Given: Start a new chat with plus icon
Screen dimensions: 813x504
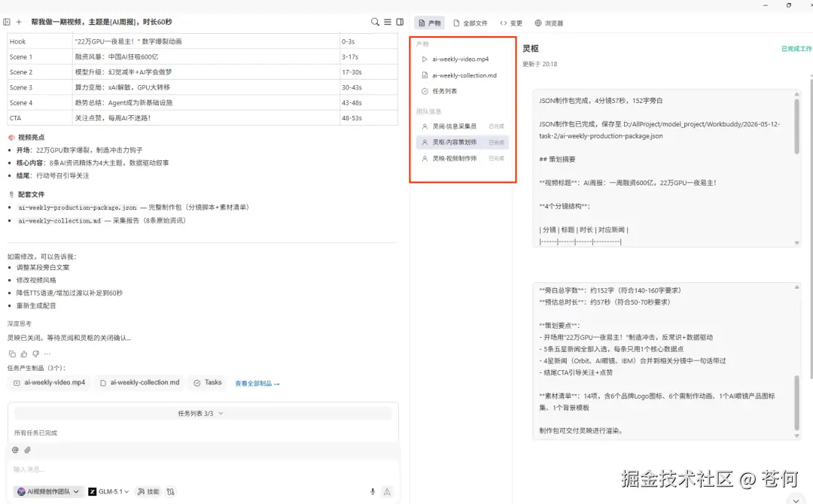Looking at the screenshot, I should pyautogui.click(x=19, y=22).
